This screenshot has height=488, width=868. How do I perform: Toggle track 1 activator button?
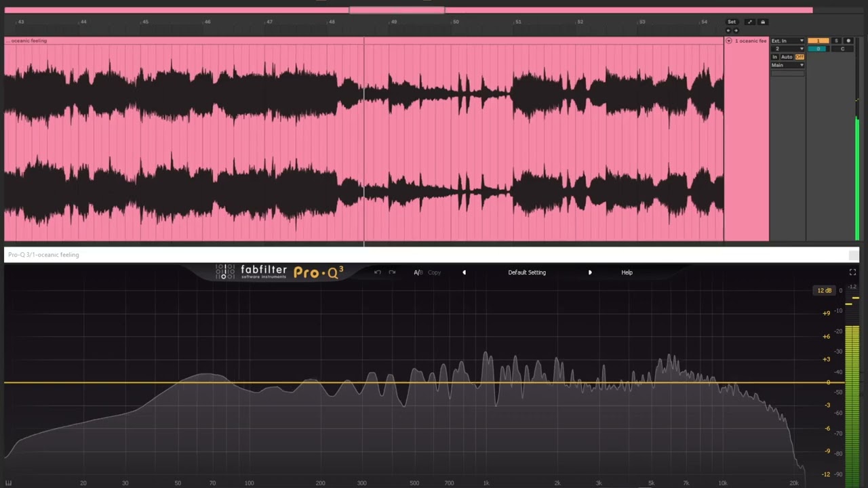click(818, 41)
